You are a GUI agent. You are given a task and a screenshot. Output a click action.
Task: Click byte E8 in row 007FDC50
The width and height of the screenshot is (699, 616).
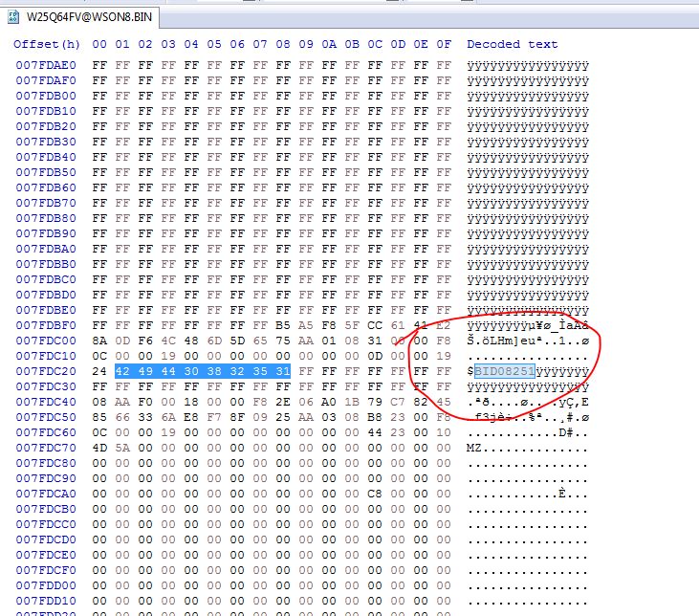coord(191,417)
